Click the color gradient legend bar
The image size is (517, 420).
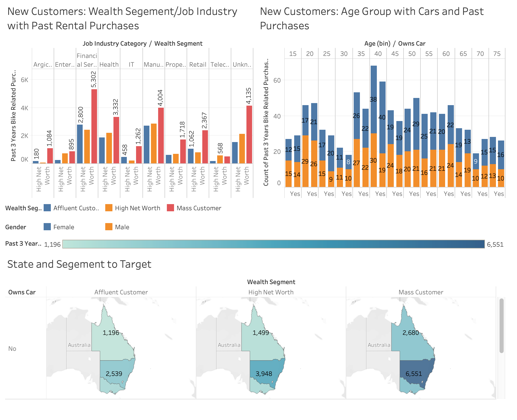click(x=273, y=244)
